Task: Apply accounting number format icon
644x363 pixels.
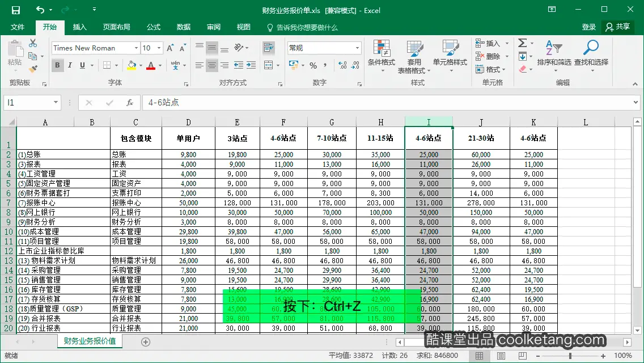Action: [x=294, y=65]
